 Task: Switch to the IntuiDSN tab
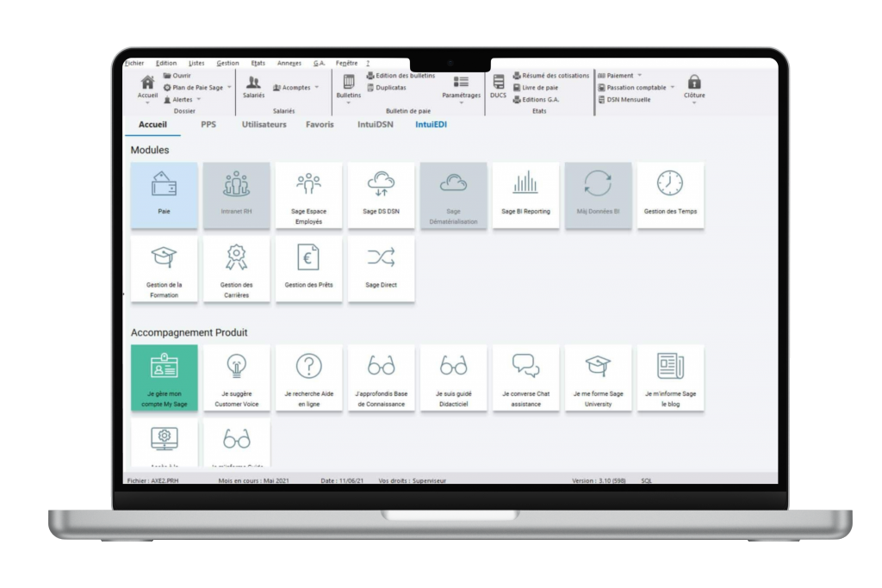[376, 124]
